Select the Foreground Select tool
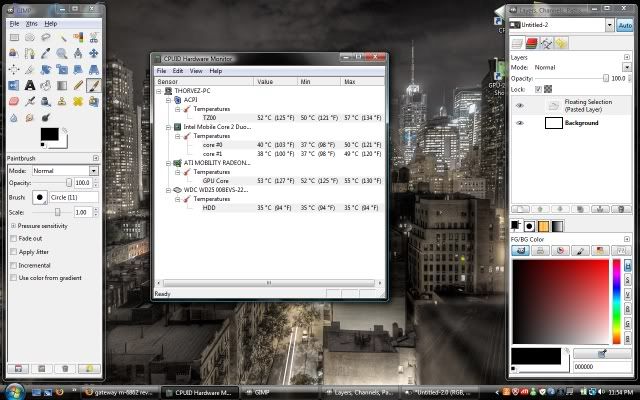This screenshot has height=400, width=640. click(x=14, y=53)
